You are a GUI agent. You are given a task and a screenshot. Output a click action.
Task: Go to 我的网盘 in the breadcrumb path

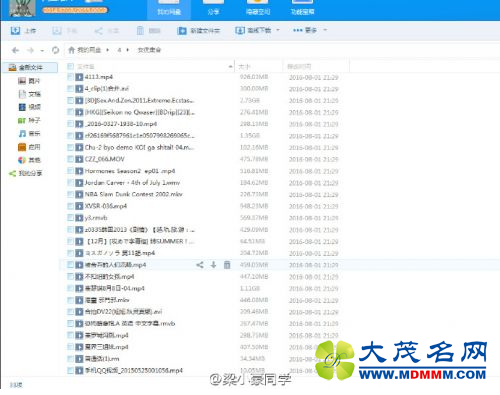[89, 50]
